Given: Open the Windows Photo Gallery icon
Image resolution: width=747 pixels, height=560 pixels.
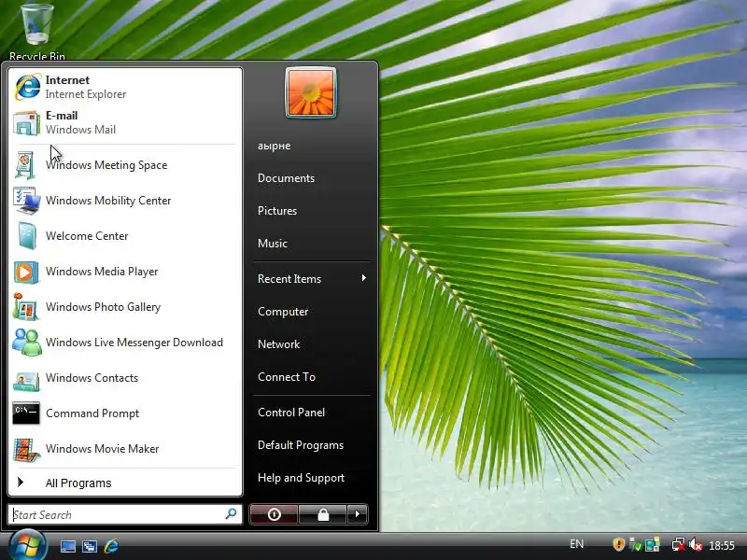Looking at the screenshot, I should [25, 307].
